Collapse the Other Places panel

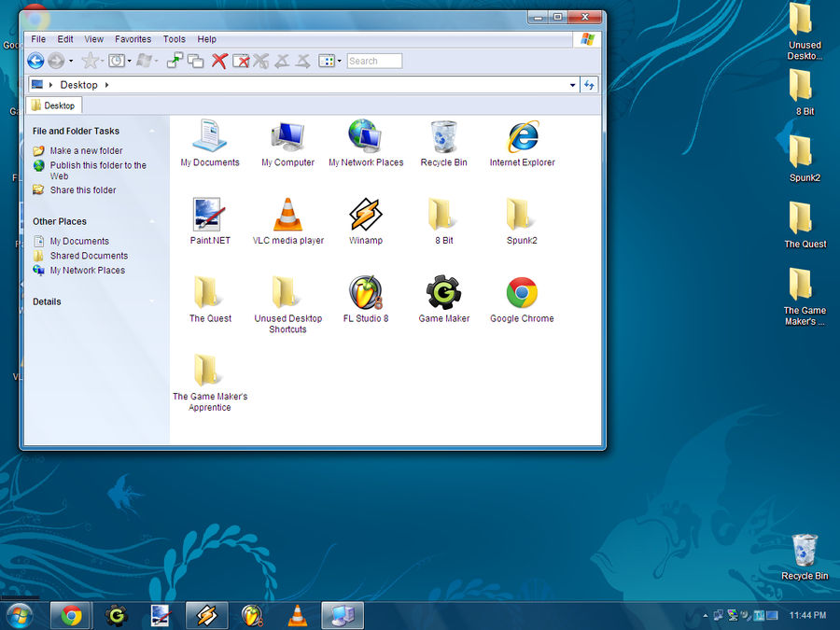[153, 222]
